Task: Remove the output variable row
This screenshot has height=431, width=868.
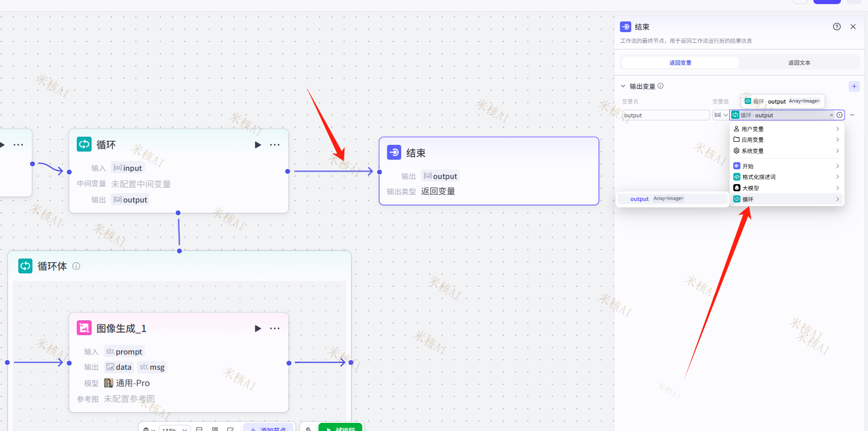Action: [852, 115]
